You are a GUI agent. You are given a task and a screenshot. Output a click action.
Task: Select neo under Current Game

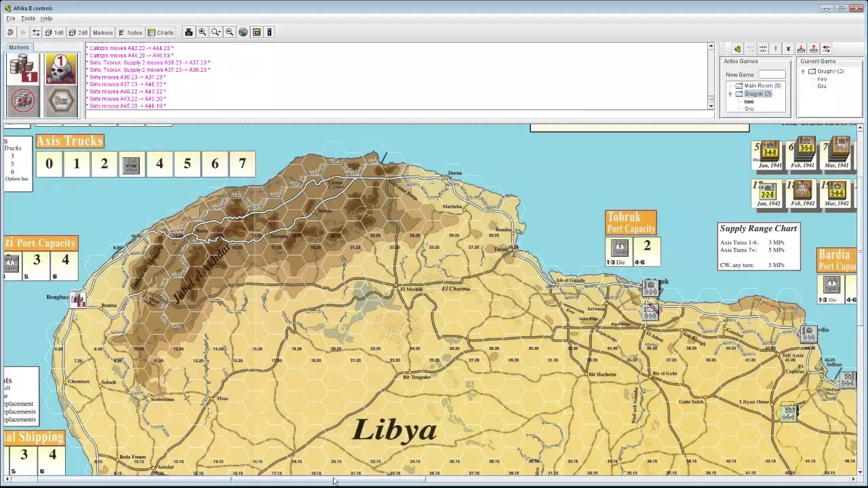click(821, 79)
